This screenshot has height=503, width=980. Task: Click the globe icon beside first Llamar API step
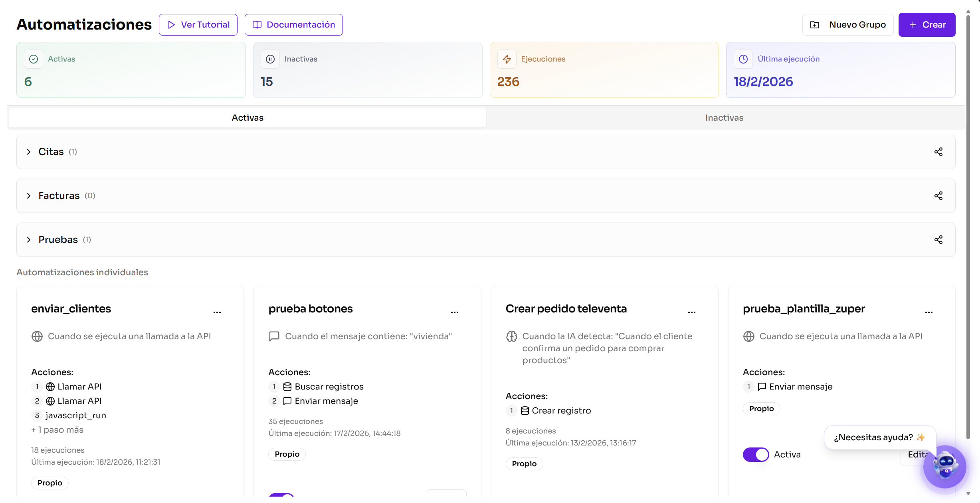coord(50,387)
